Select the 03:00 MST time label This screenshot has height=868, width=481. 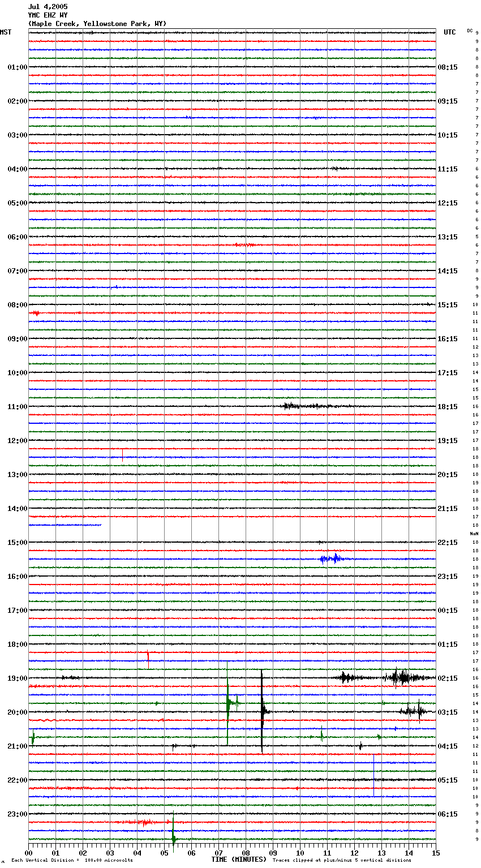click(18, 135)
